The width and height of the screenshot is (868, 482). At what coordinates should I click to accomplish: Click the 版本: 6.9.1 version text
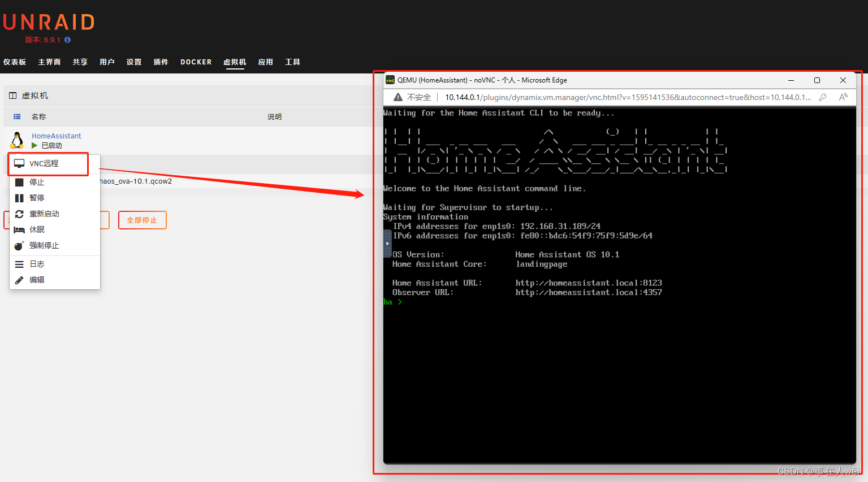pos(42,40)
